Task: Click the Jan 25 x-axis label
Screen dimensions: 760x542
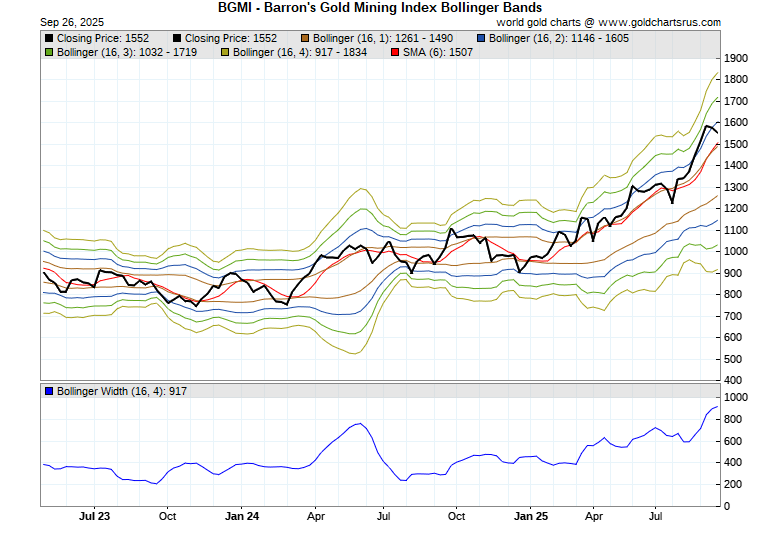Action: point(530,517)
